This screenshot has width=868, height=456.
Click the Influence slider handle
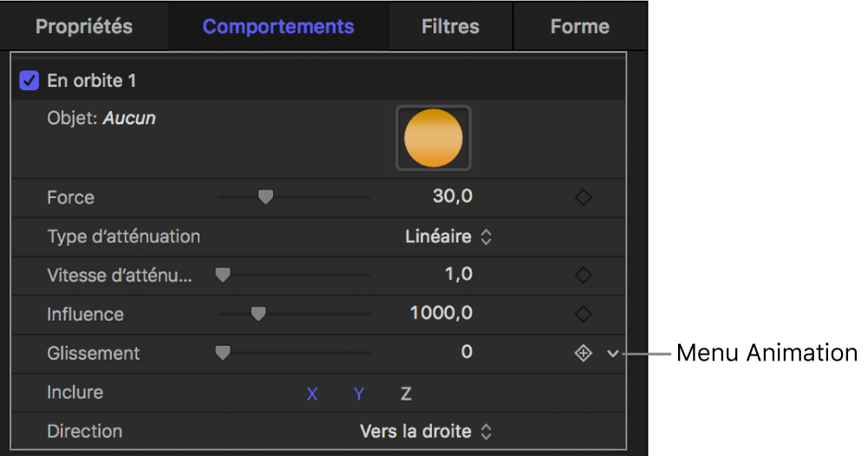(258, 314)
